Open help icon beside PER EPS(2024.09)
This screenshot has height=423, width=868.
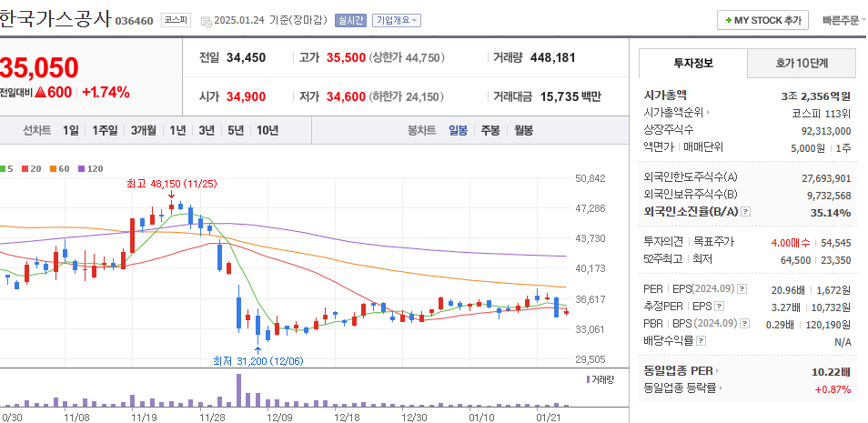pyautogui.click(x=742, y=289)
